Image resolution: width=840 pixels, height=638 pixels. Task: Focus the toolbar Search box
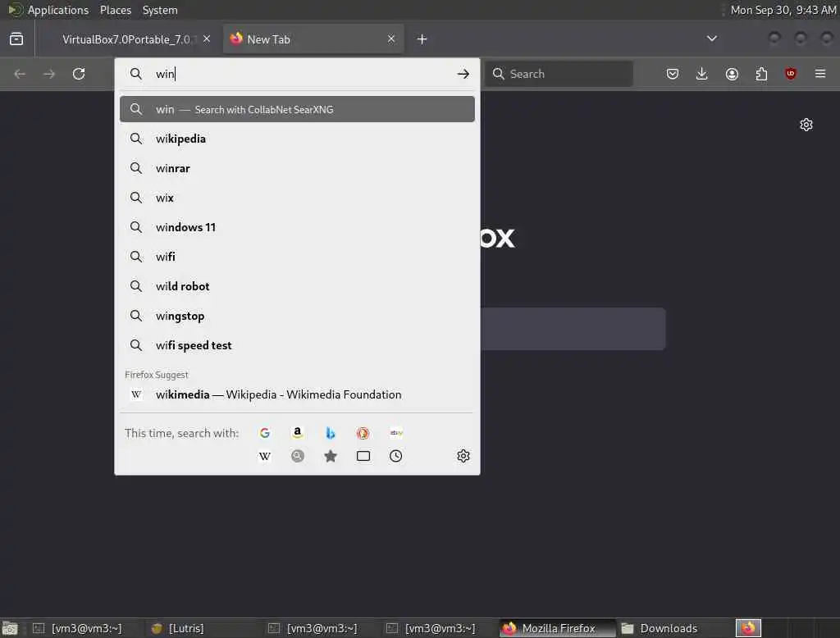(559, 74)
